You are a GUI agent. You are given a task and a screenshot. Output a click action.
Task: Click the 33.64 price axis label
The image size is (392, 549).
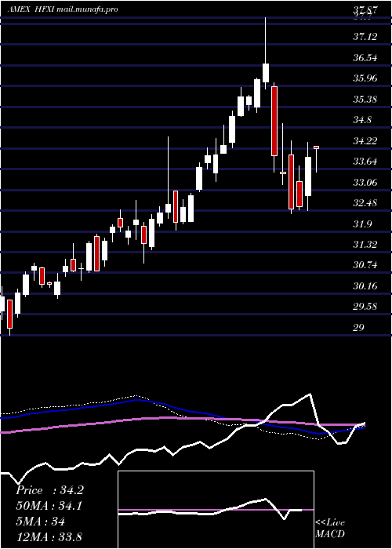(365, 162)
